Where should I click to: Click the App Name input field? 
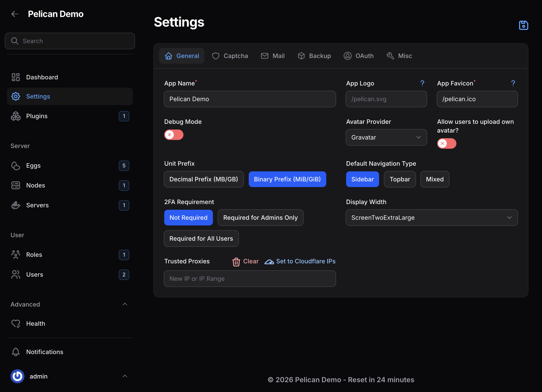tap(250, 99)
